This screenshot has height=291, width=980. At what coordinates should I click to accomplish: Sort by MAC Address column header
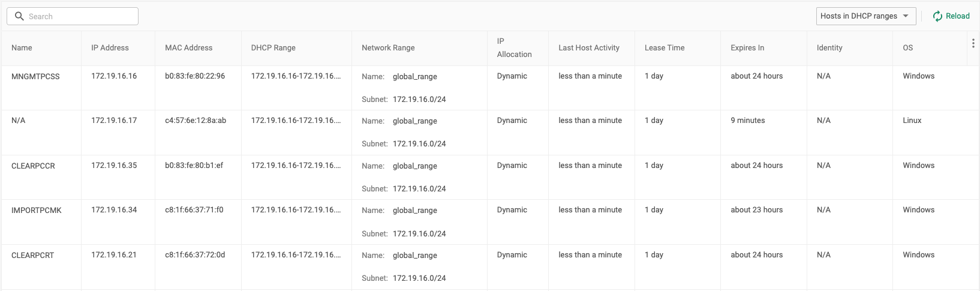(188, 48)
